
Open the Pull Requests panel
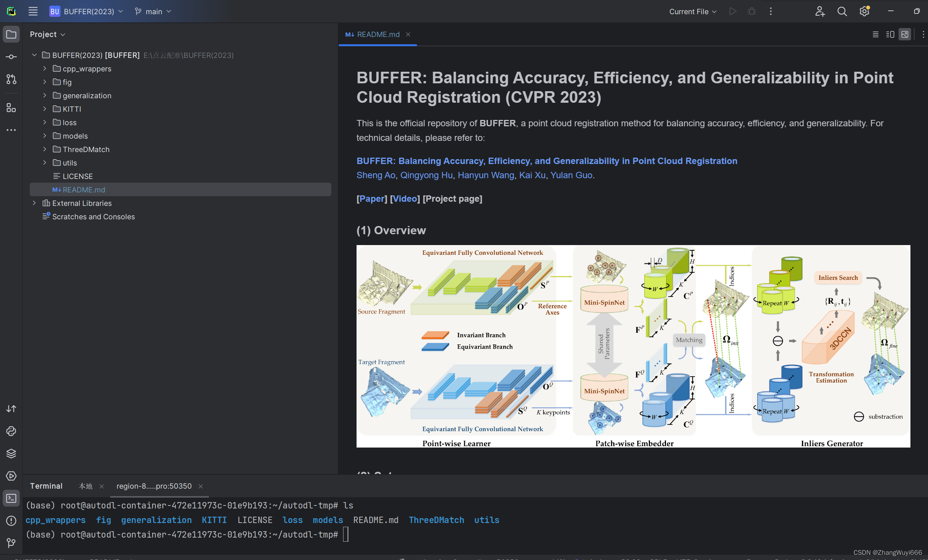click(x=11, y=80)
